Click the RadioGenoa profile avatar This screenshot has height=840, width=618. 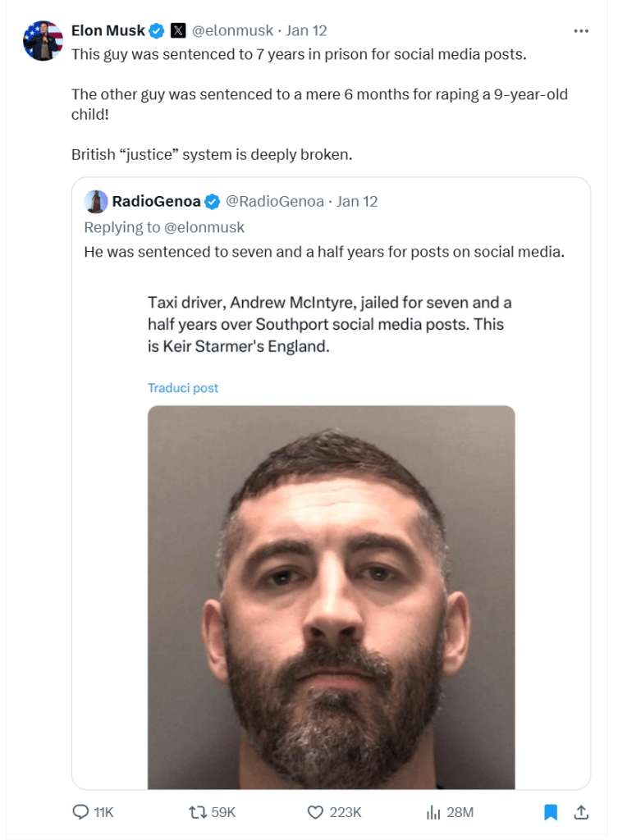[96, 202]
